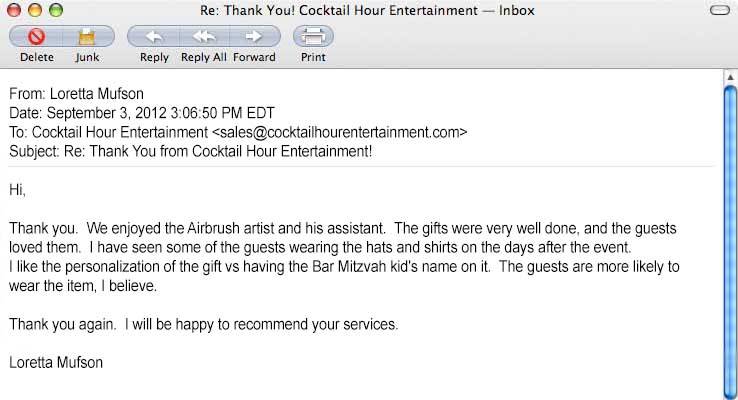Click the "Hi," greeting in the body
The height and width of the screenshot is (400, 738).
click(x=17, y=189)
